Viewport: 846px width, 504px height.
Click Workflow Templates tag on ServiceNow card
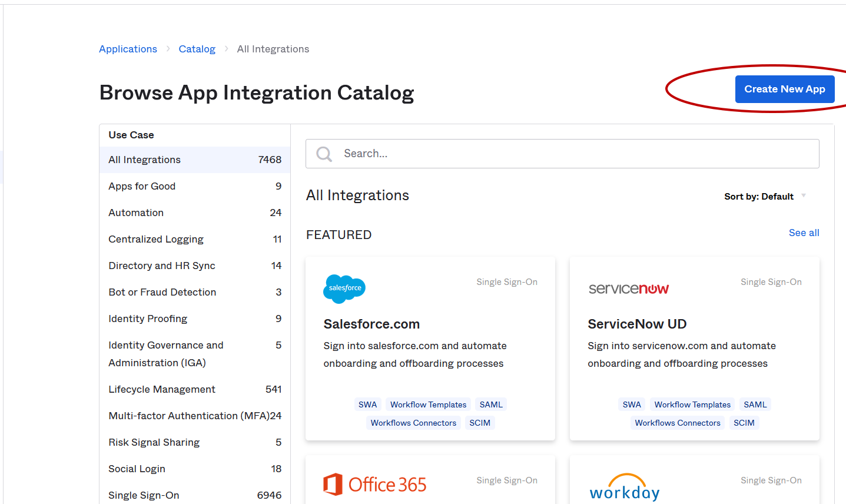692,404
